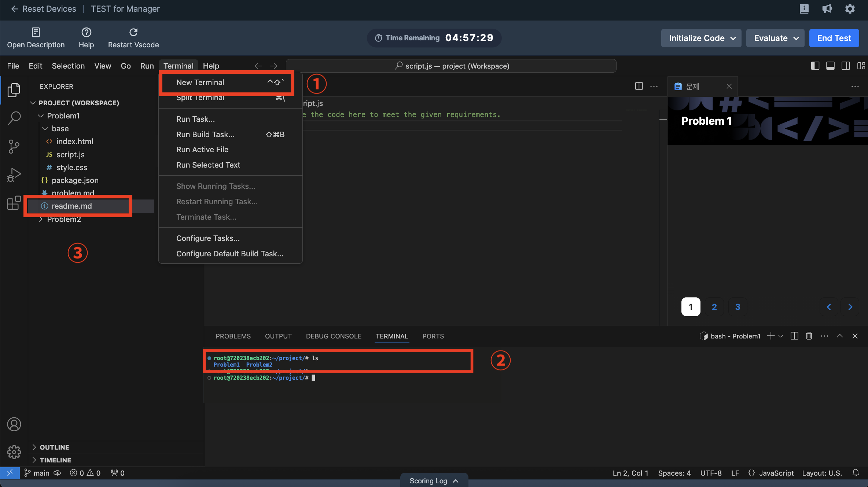Expand the Problem2 folder

click(64, 219)
